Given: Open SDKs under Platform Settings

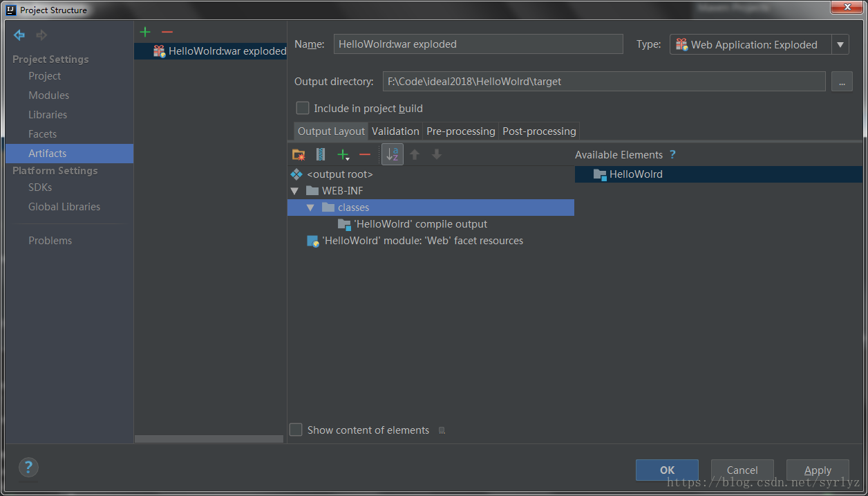Looking at the screenshot, I should [x=40, y=187].
